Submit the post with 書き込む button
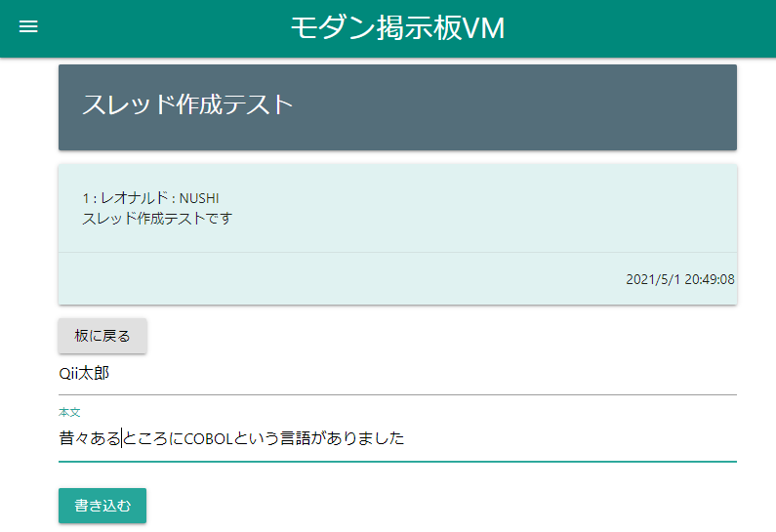 [x=102, y=506]
